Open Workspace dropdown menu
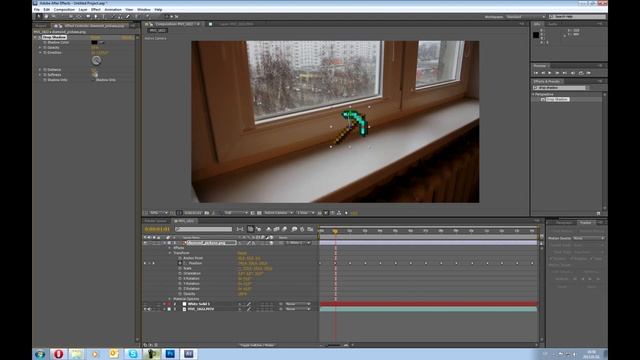This screenshot has height=360, width=640. pos(526,17)
